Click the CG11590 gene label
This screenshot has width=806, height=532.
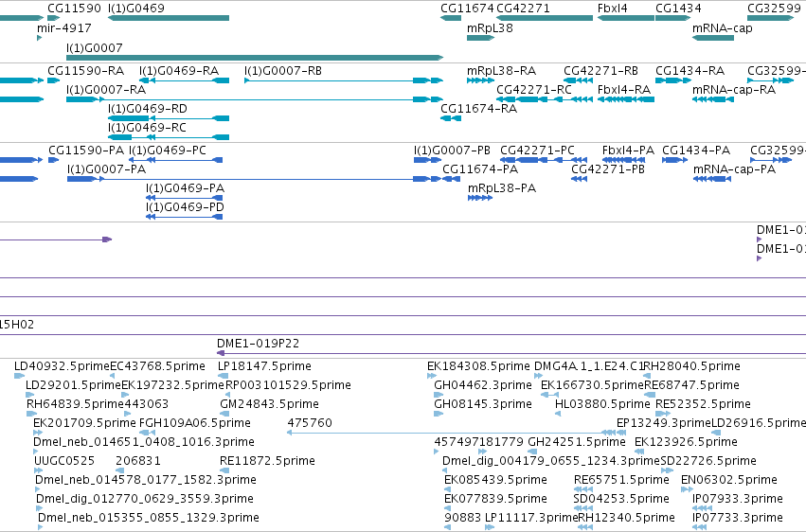click(x=74, y=9)
